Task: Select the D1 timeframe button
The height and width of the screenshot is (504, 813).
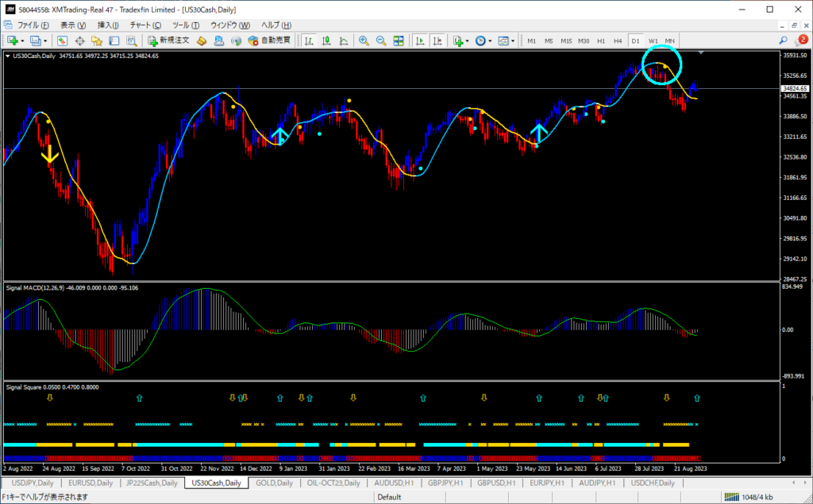Action: click(x=636, y=41)
